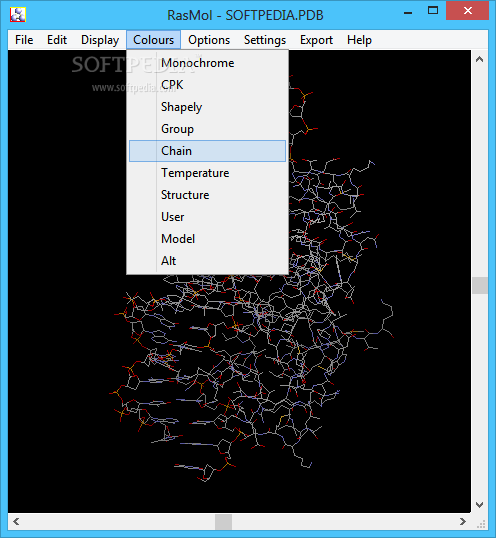
Task: Apply CPK colouring
Action: tap(207, 85)
